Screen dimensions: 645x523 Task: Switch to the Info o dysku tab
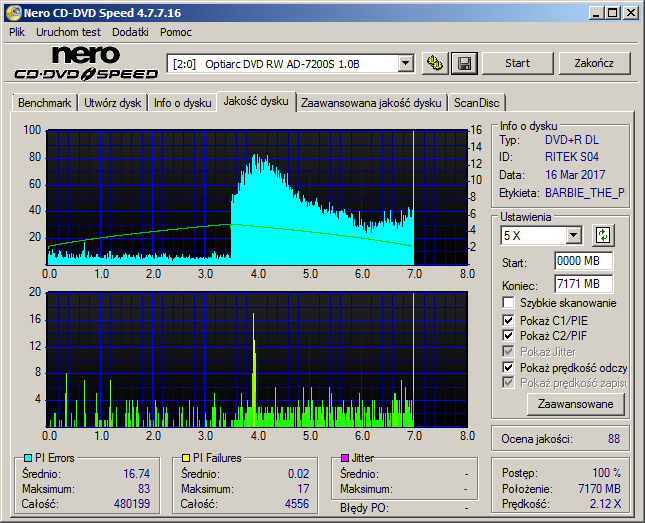coord(183,103)
